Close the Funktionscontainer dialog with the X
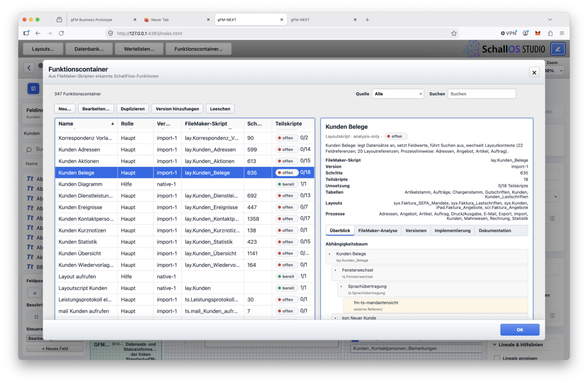The height and width of the screenshot is (384, 588). tap(534, 72)
